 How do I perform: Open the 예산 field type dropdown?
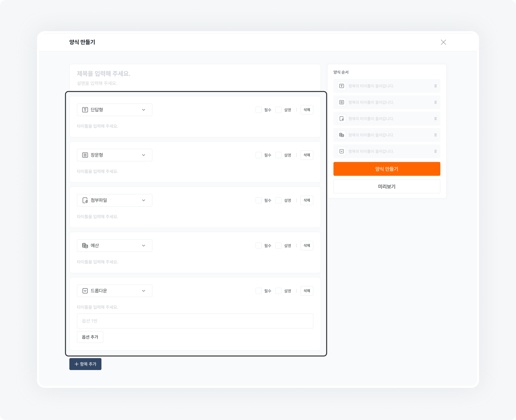[143, 245]
